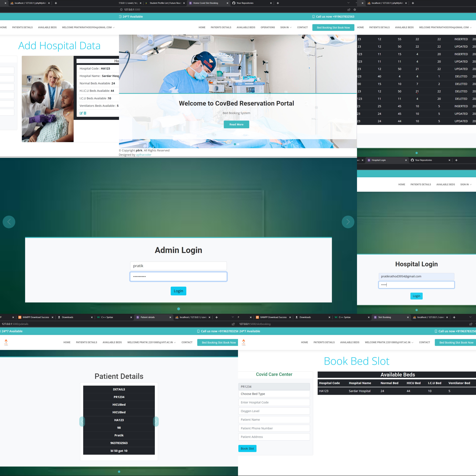Image resolution: width=476 pixels, height=476 pixels.
Task: Click the clock icon beside 24*7 Available
Action: pos(120,16)
